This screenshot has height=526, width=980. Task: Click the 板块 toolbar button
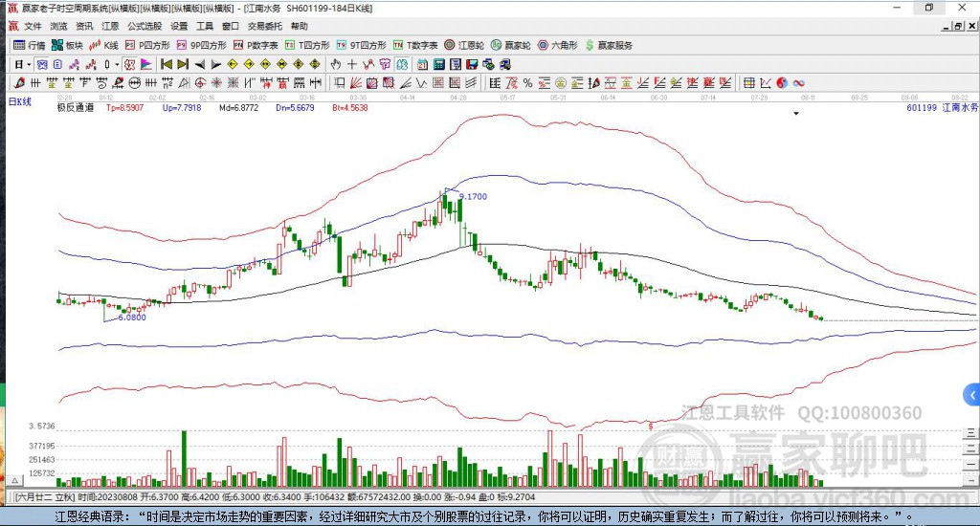(68, 45)
